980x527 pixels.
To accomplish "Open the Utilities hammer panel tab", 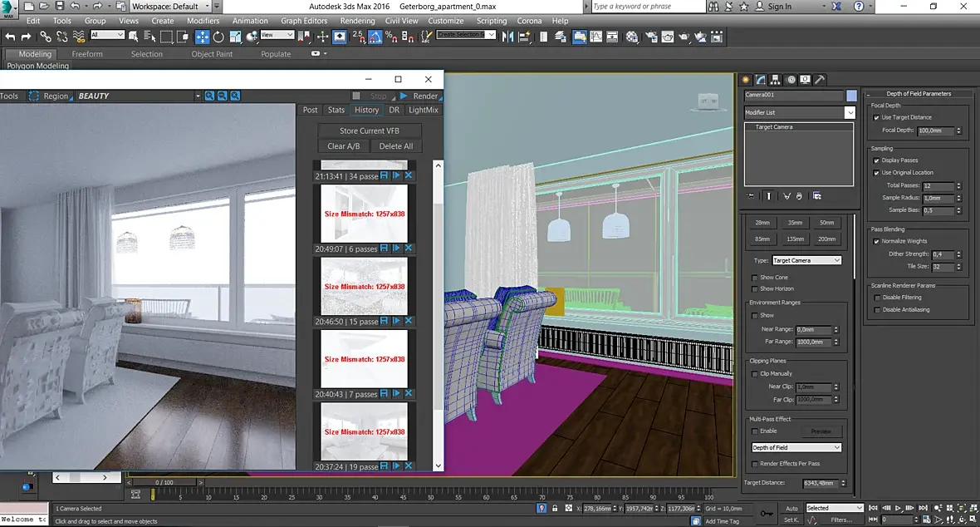I will click(x=819, y=80).
